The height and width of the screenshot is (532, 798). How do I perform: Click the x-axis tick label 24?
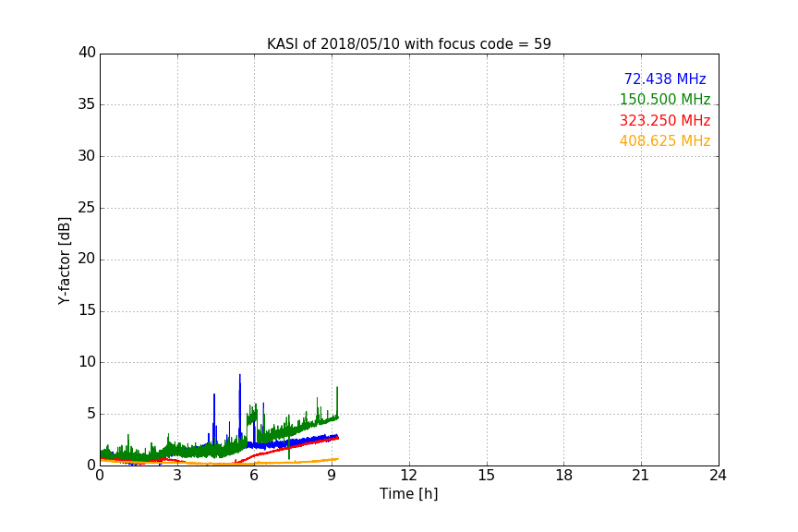[718, 476]
